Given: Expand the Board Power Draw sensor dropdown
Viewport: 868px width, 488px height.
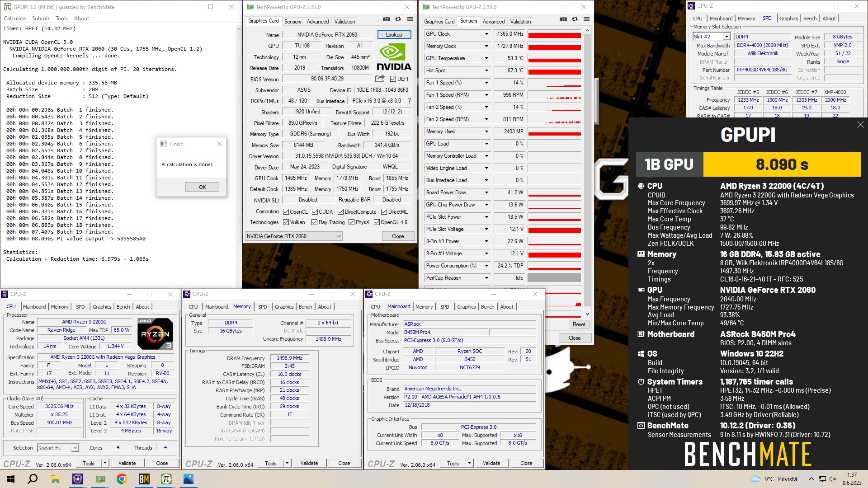Looking at the screenshot, I should click(x=486, y=192).
